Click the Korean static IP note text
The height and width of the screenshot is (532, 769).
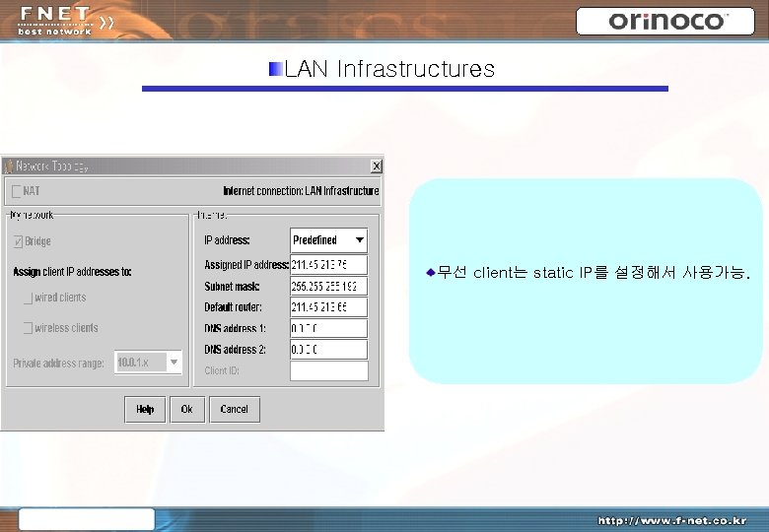tap(594, 272)
